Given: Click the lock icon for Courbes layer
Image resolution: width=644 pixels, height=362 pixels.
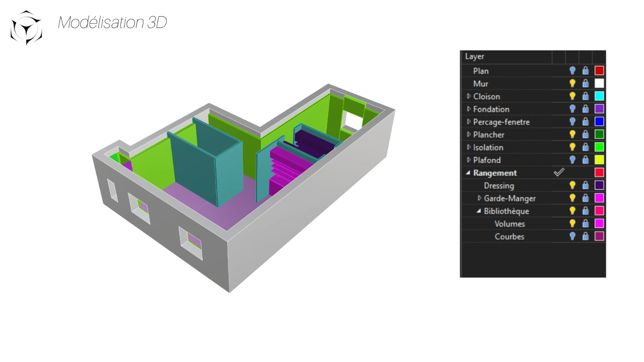Looking at the screenshot, I should point(585,236).
